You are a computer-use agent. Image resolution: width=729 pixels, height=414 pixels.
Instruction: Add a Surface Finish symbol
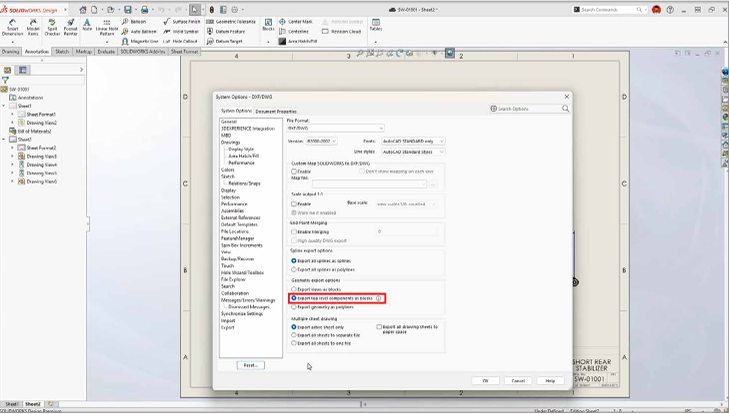(181, 21)
